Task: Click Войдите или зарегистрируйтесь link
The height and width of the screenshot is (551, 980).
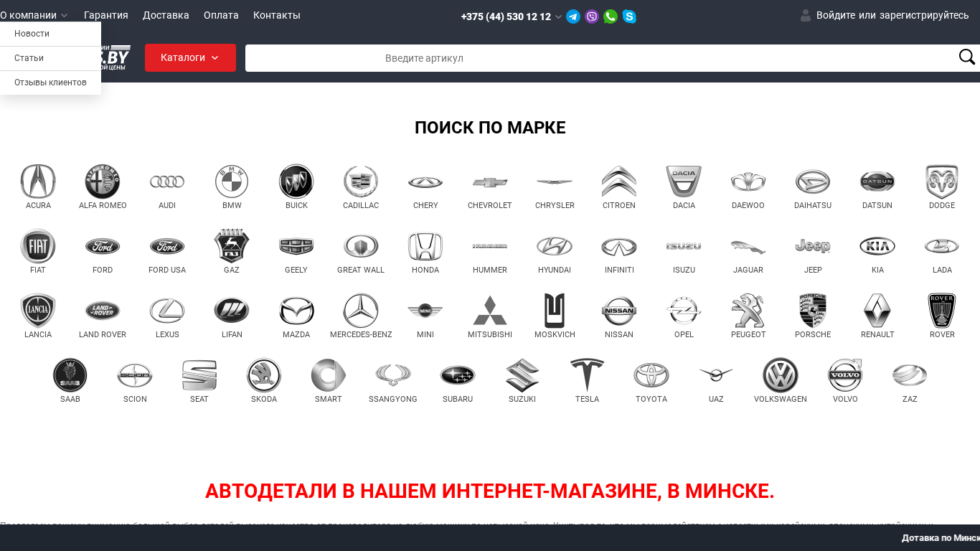Action: point(892,15)
